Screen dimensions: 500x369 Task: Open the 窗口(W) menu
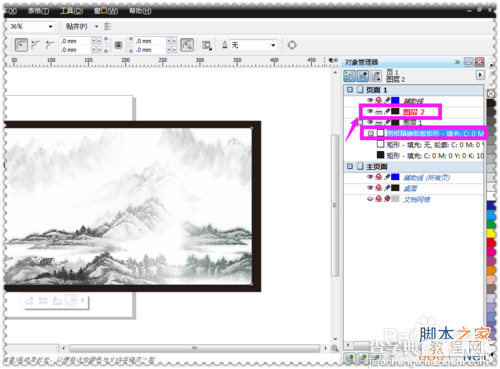[106, 11]
